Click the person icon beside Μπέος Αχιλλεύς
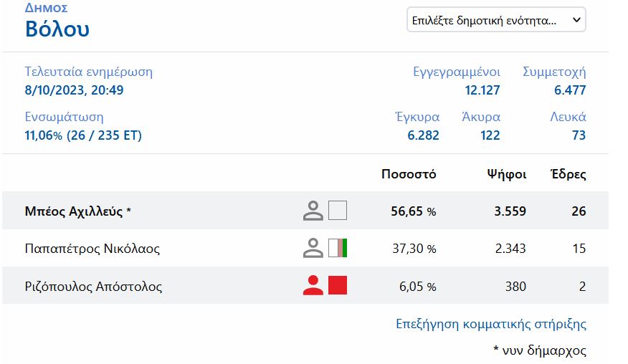 (x=313, y=211)
